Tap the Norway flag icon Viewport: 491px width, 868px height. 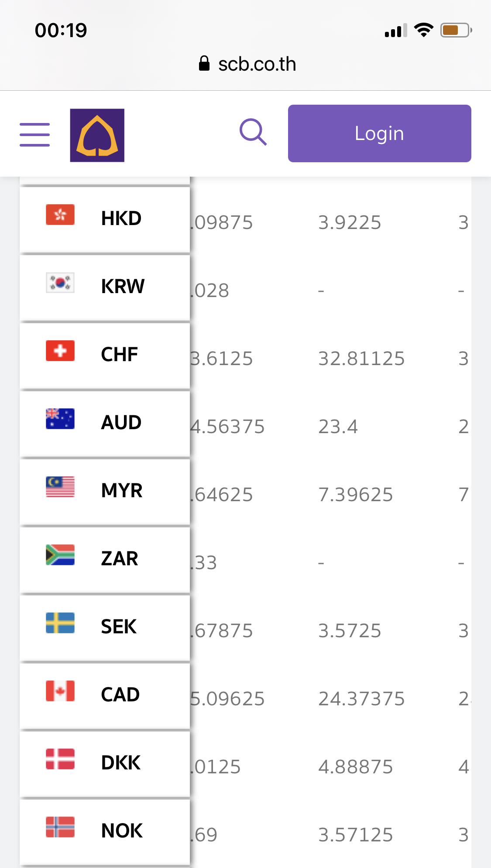coord(60,827)
